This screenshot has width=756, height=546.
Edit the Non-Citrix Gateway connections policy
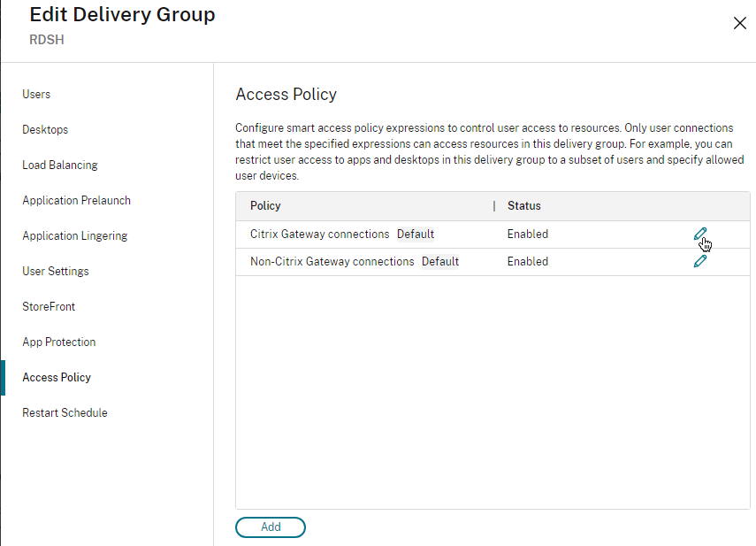(x=700, y=261)
